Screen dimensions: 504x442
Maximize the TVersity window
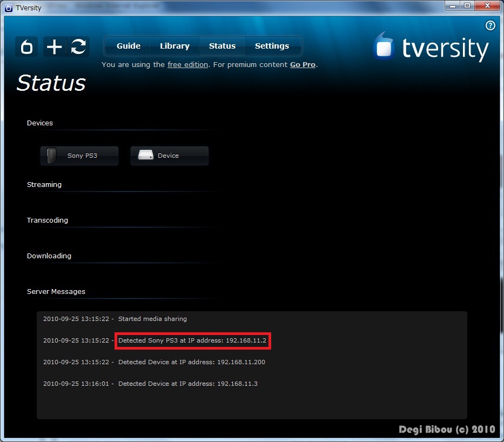(467, 5)
